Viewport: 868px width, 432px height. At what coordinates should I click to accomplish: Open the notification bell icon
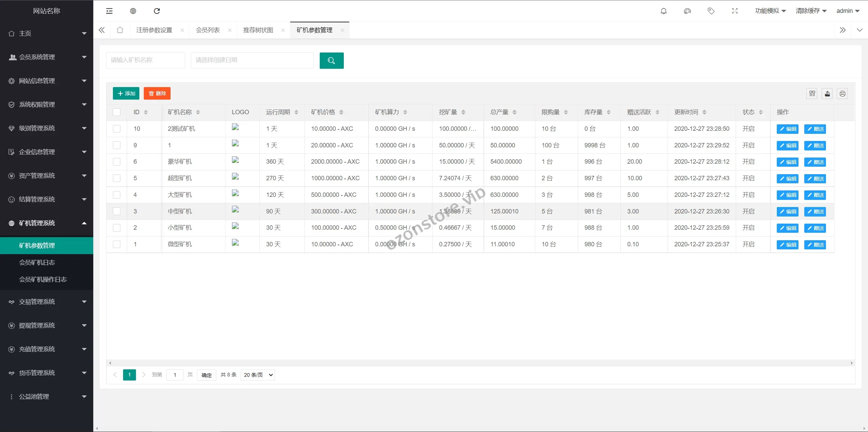click(664, 11)
